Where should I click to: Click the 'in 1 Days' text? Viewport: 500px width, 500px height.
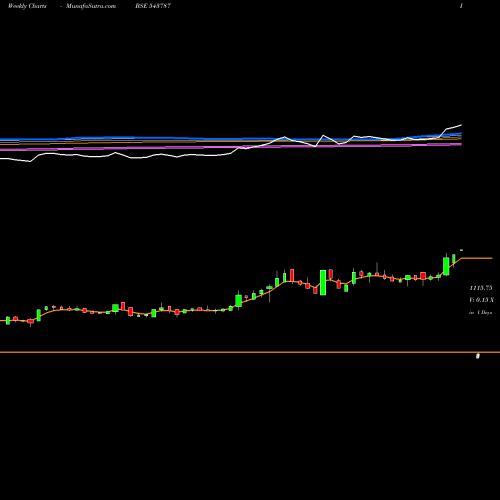(x=480, y=313)
